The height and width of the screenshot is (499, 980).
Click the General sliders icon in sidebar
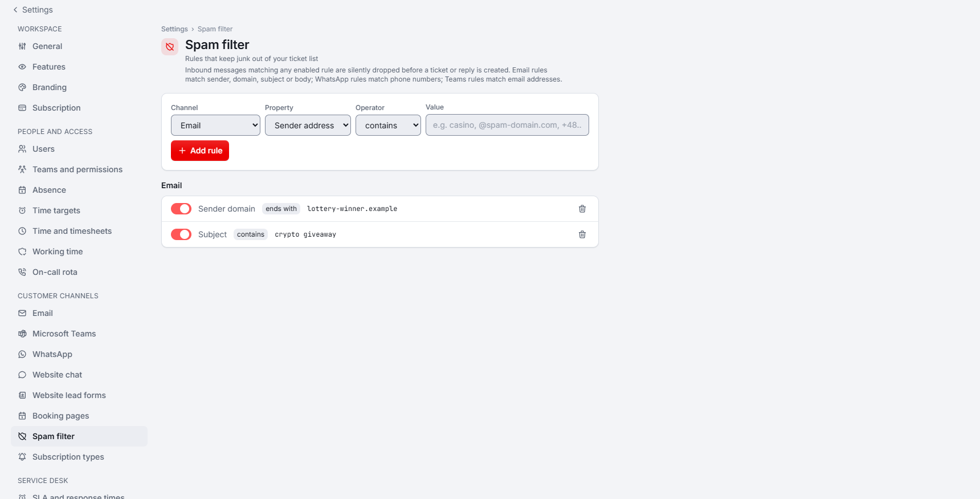(22, 46)
